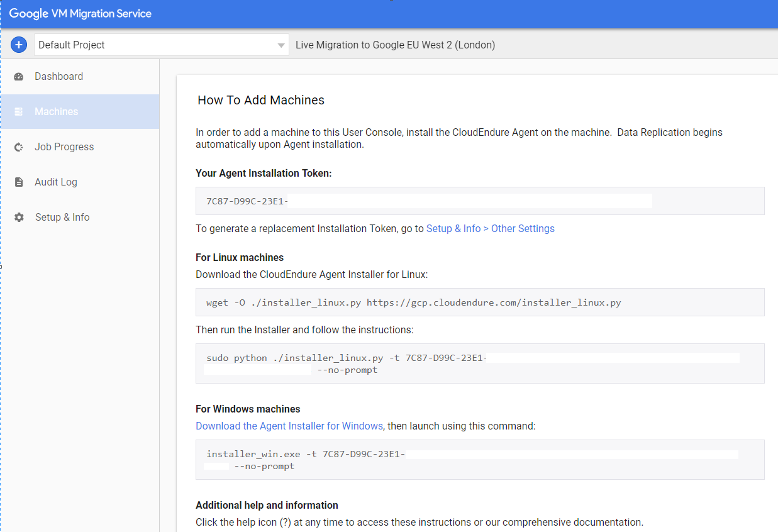Click Additional help and information heading

click(267, 506)
